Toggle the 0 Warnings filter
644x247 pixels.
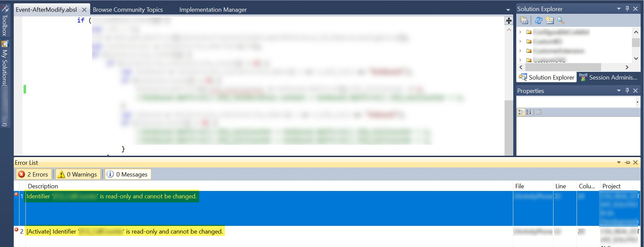pyautogui.click(x=78, y=174)
